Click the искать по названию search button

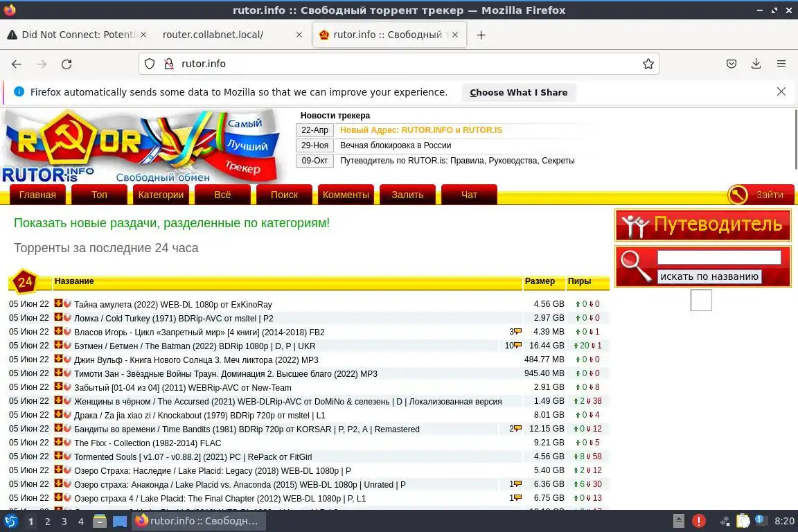(709, 276)
